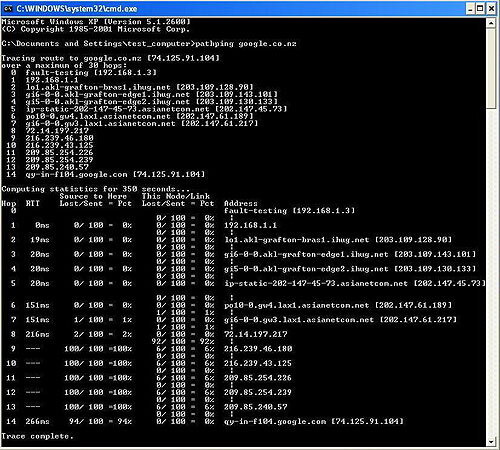Click the 'RTT' column header
This screenshot has height=450, width=500.
tap(32, 203)
